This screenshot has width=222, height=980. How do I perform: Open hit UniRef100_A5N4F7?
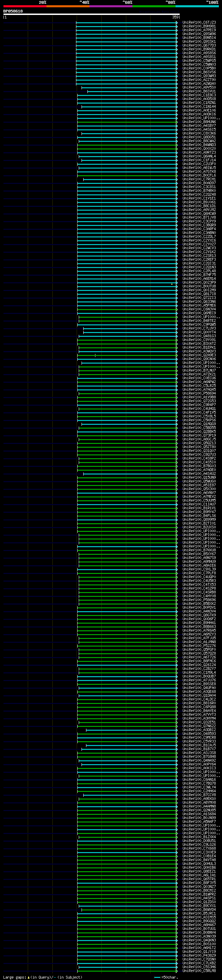pos(199,821)
